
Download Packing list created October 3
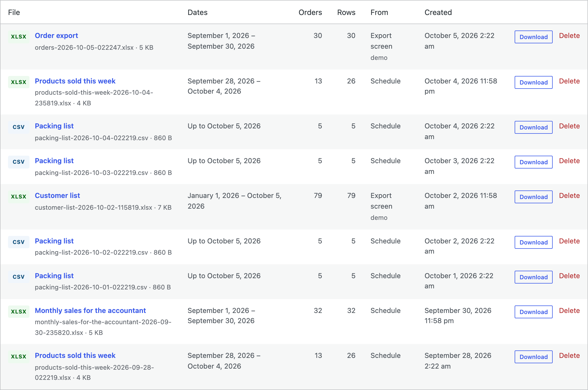[533, 162]
